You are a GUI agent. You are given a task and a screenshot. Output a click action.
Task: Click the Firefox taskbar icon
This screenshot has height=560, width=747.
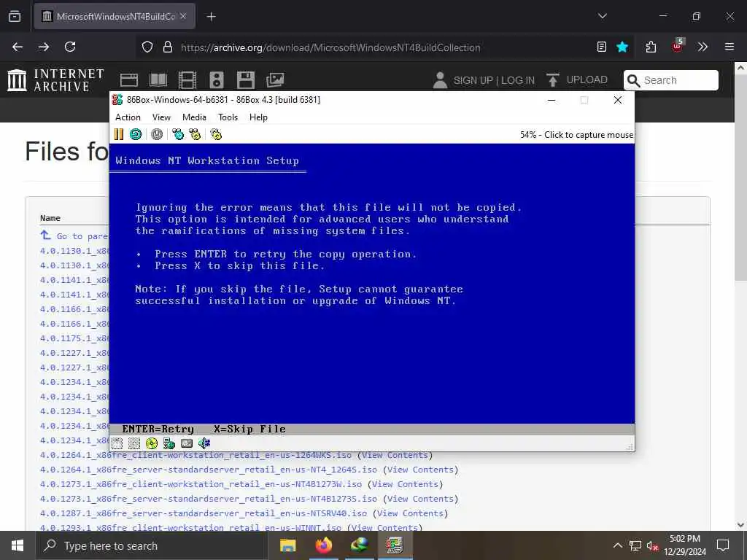pos(323,545)
